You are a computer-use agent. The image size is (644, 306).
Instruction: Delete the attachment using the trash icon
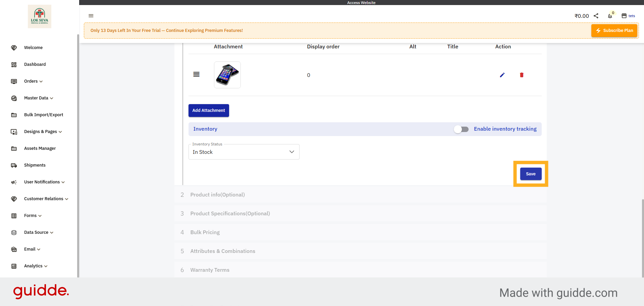click(x=522, y=75)
